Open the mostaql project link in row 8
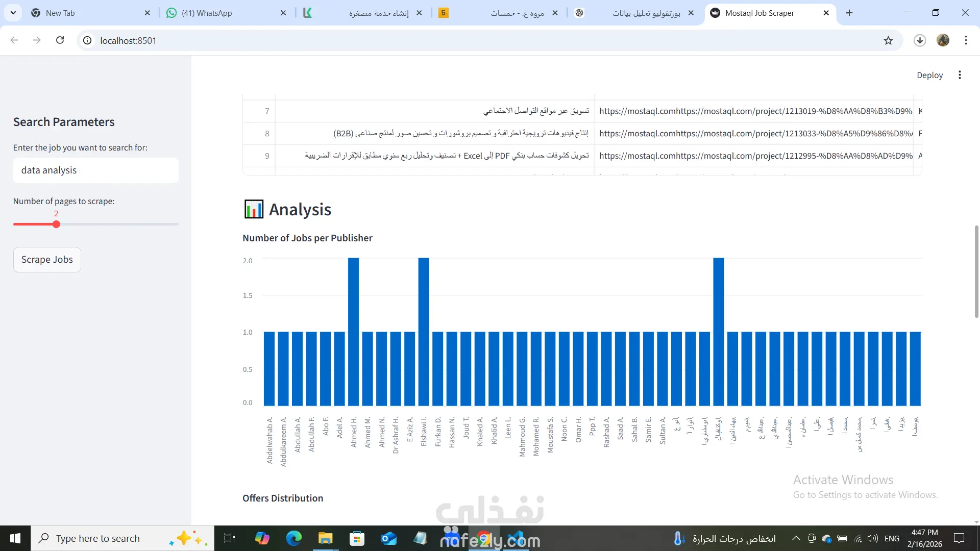Image resolution: width=980 pixels, height=551 pixels. [x=755, y=133]
